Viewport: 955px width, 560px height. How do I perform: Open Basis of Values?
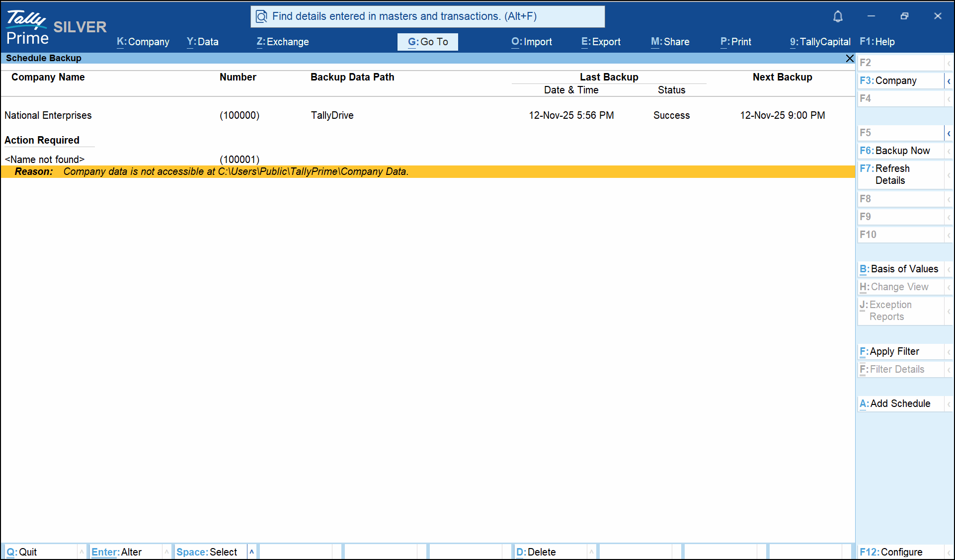[x=900, y=269]
